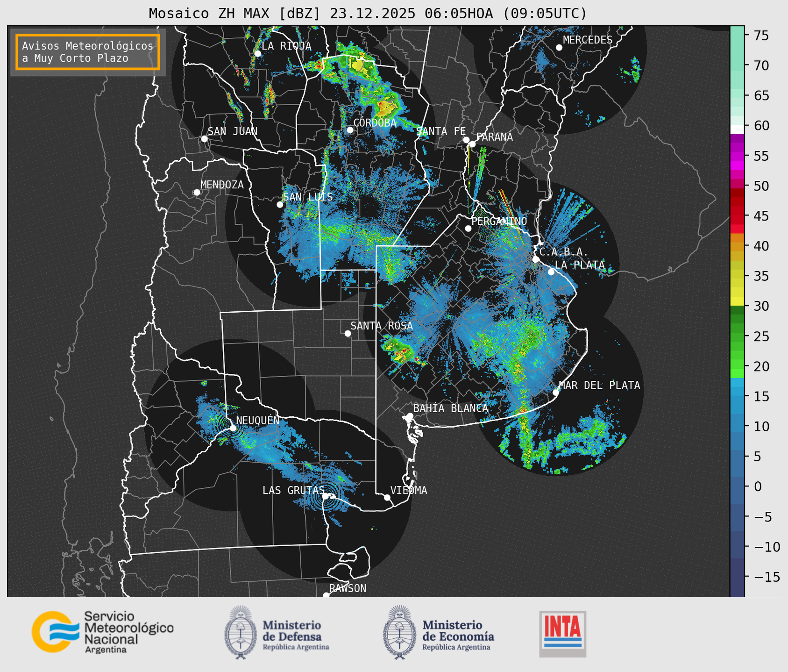788x672 pixels.
Task: Click the 70 dBZ mint color band
Action: (x=737, y=66)
